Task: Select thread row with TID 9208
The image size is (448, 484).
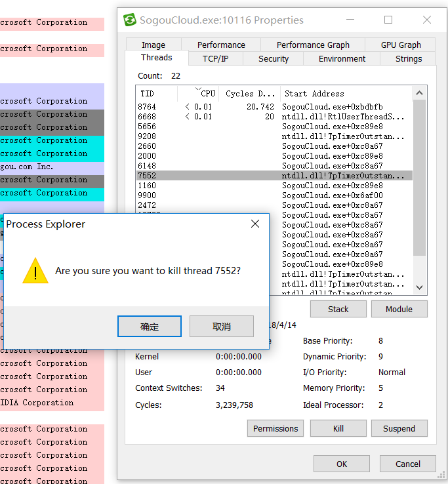Action: [x=274, y=136]
